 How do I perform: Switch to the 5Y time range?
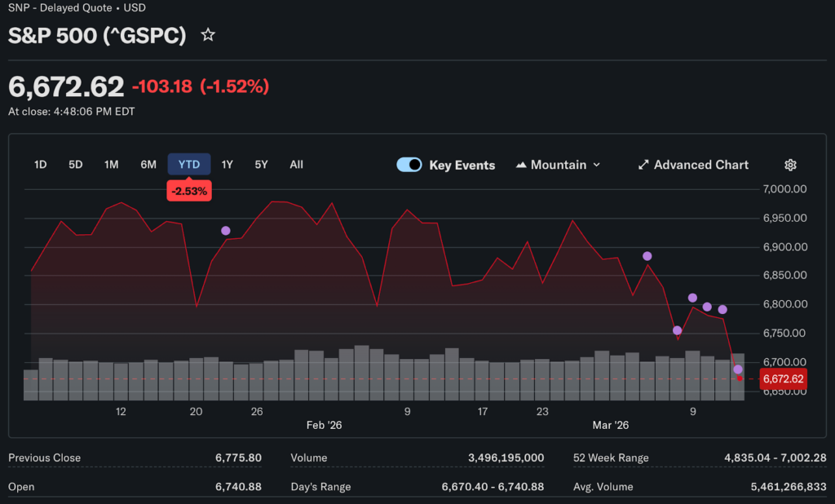(261, 165)
